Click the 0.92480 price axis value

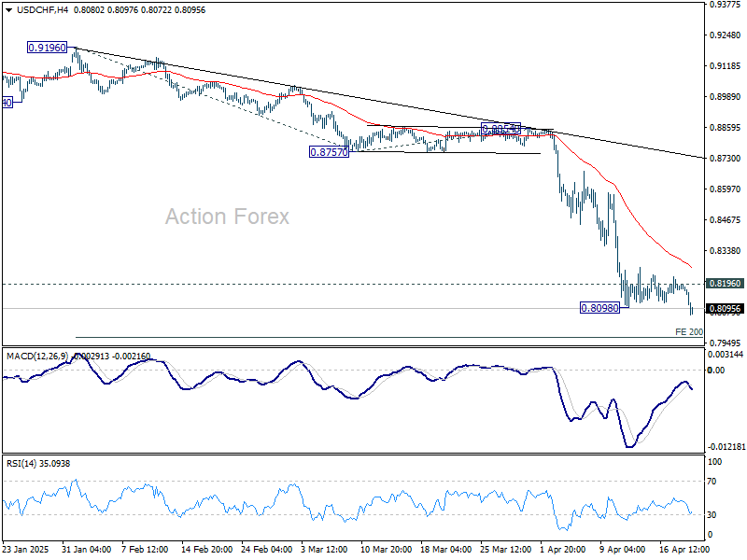(x=726, y=35)
